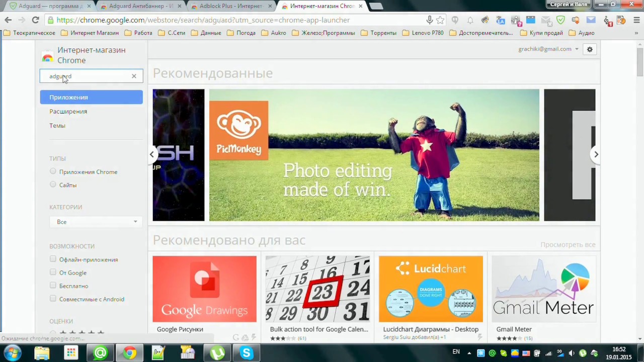
Task: Open Mail.Ru Agent from the taskbar
Action: click(100, 353)
